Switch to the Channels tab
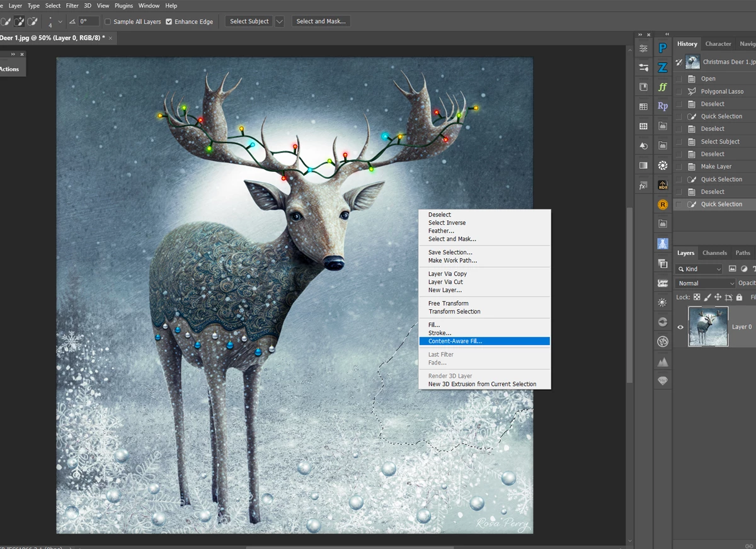756x549 pixels. tap(714, 253)
